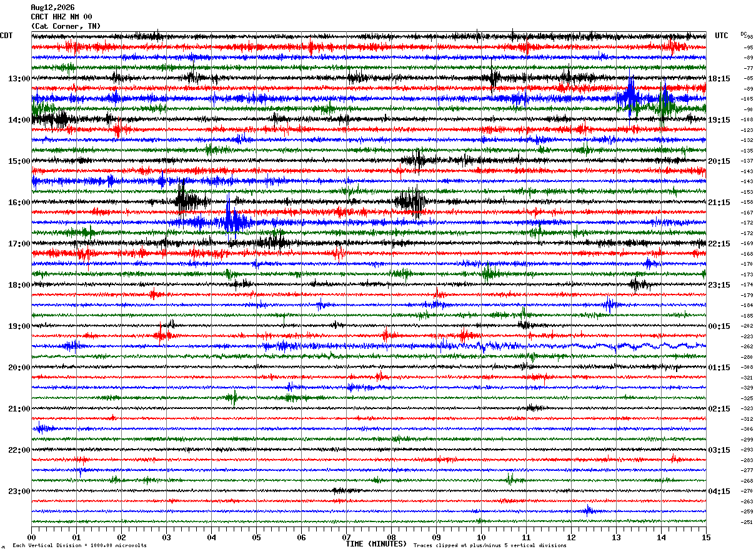Select the DC offset value -293
The width and height of the screenshot is (756, 554).
pyautogui.click(x=747, y=450)
